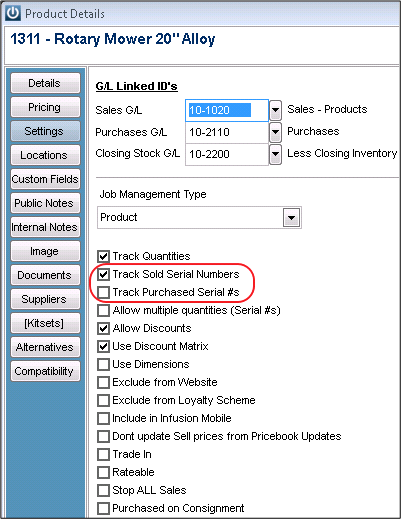Select the Settings tab
This screenshot has height=519, width=401.
45,131
